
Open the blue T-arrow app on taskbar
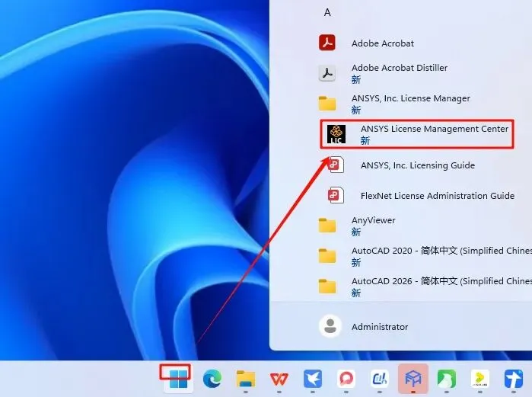pyautogui.click(x=513, y=379)
